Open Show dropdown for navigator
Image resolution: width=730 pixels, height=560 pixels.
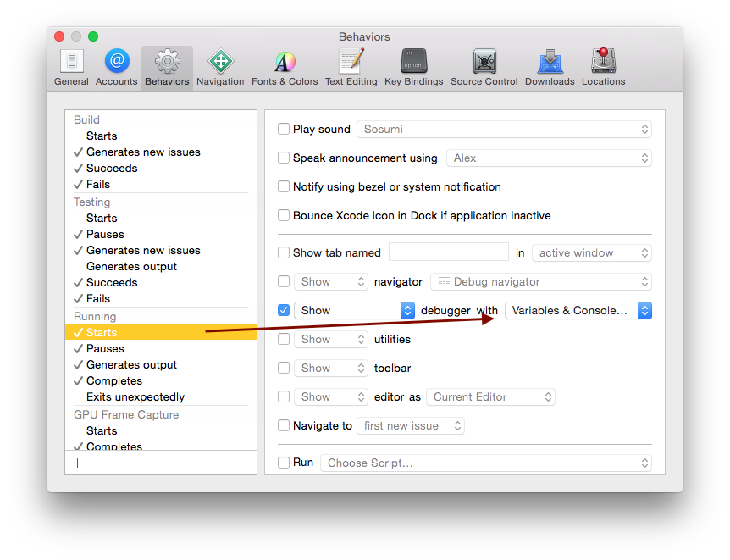(x=331, y=282)
